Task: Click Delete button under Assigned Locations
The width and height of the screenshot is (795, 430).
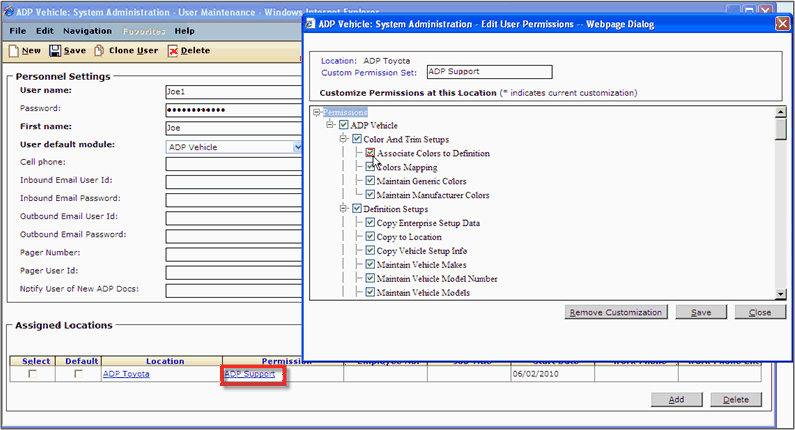Action: (736, 400)
